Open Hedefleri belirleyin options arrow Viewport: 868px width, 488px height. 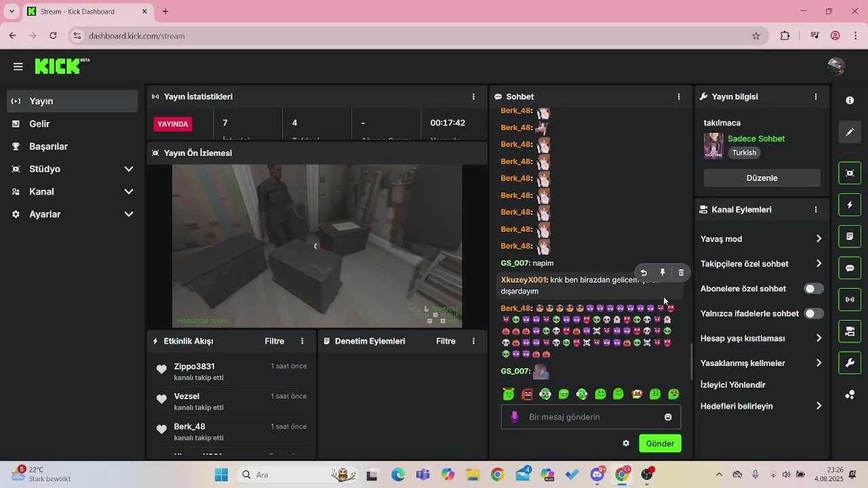point(818,406)
